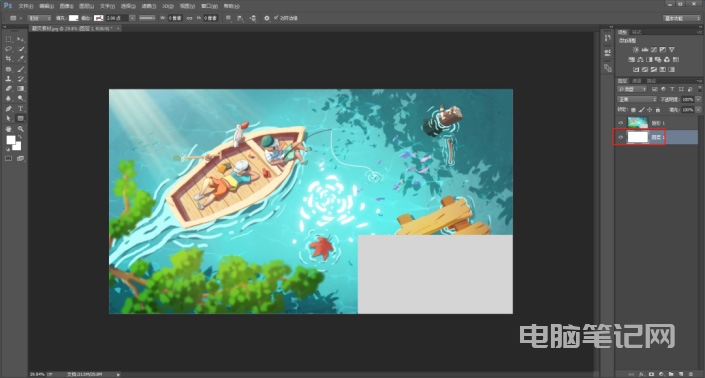The height and width of the screenshot is (378, 705).
Task: Open the stroke width dropdown arrow
Action: pos(132,18)
